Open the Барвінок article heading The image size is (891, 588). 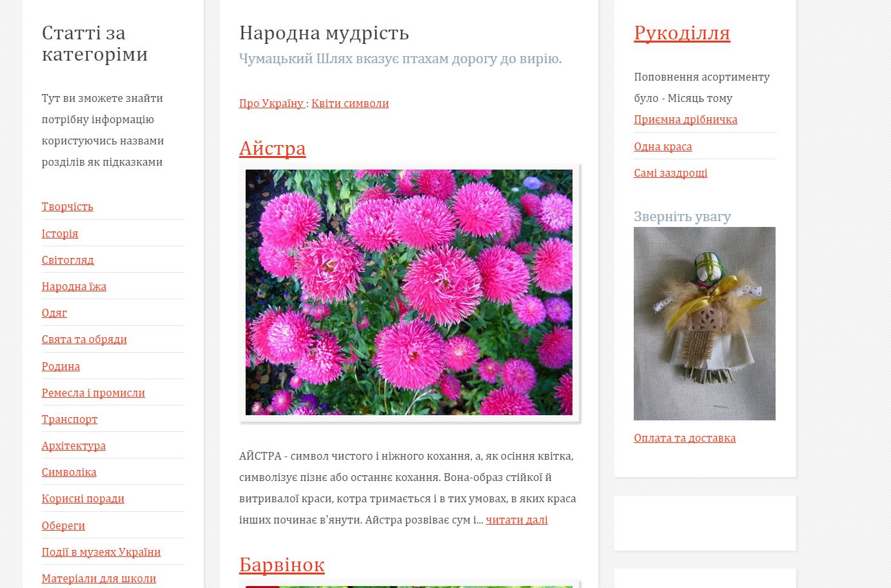pyautogui.click(x=281, y=565)
